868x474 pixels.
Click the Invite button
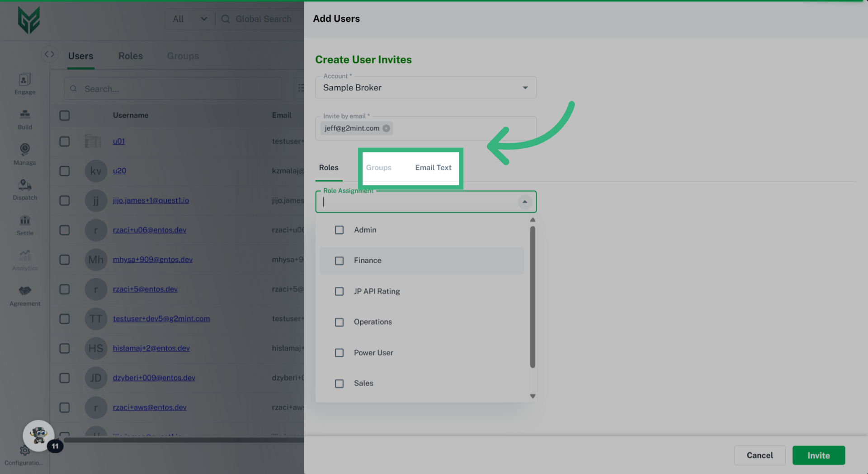point(818,455)
